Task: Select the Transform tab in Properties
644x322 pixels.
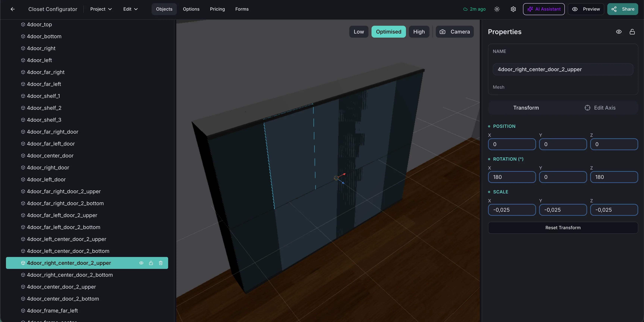Action: 526,108
